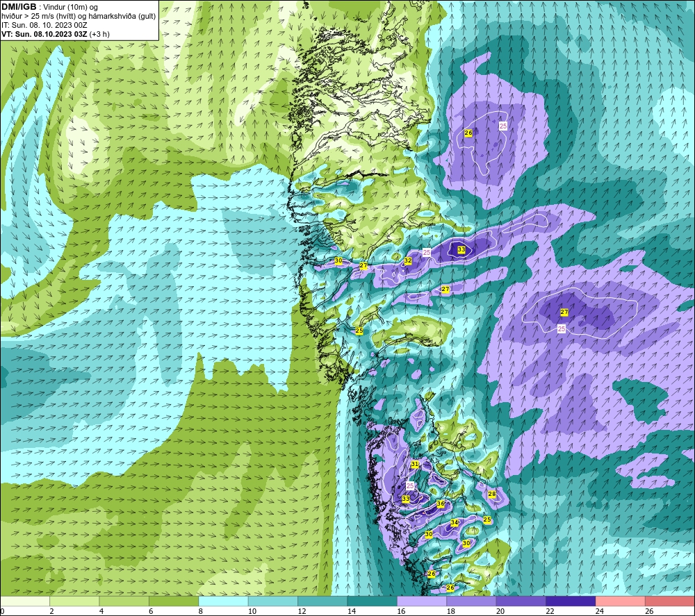The image size is (695, 616).
Task: Click the DMI/IGB title text
Action: 19,7
